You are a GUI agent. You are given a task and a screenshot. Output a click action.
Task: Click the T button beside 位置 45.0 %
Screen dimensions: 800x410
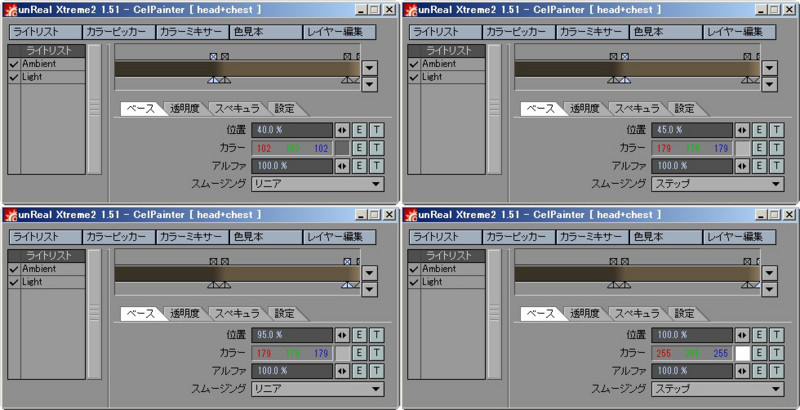click(x=777, y=130)
